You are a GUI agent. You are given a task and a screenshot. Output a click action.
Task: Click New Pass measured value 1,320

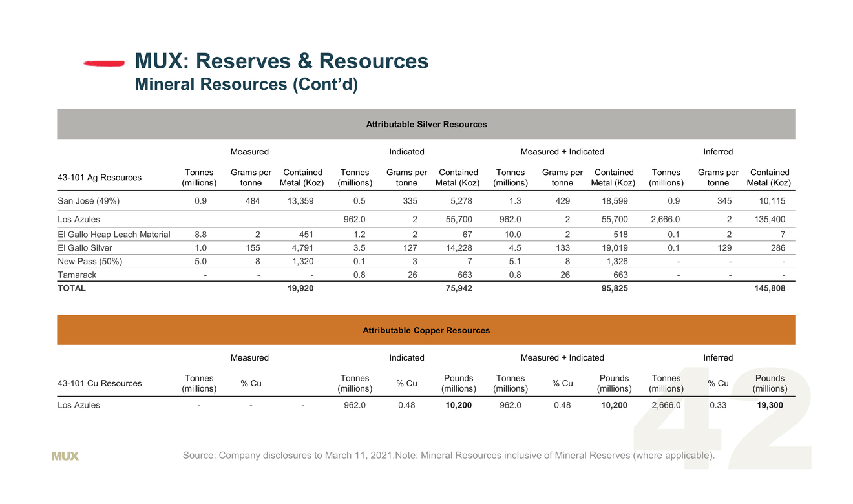302,262
